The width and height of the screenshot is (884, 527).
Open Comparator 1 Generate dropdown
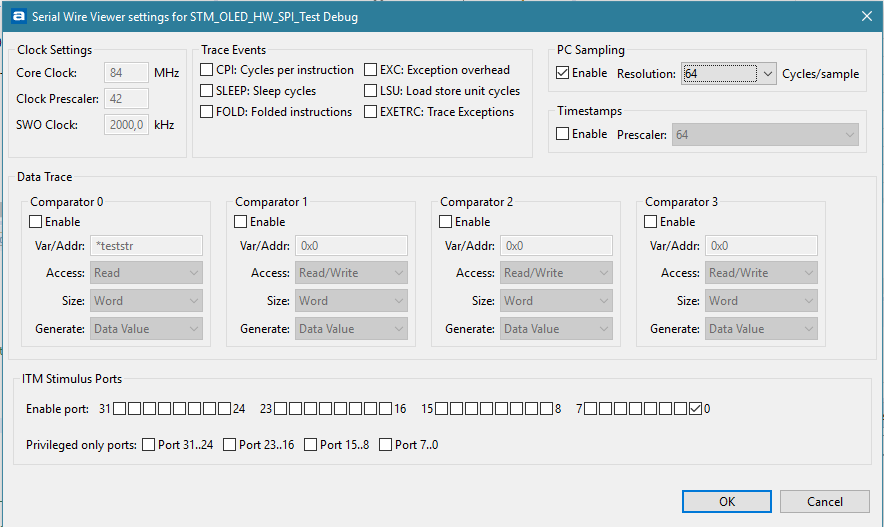[x=351, y=329]
